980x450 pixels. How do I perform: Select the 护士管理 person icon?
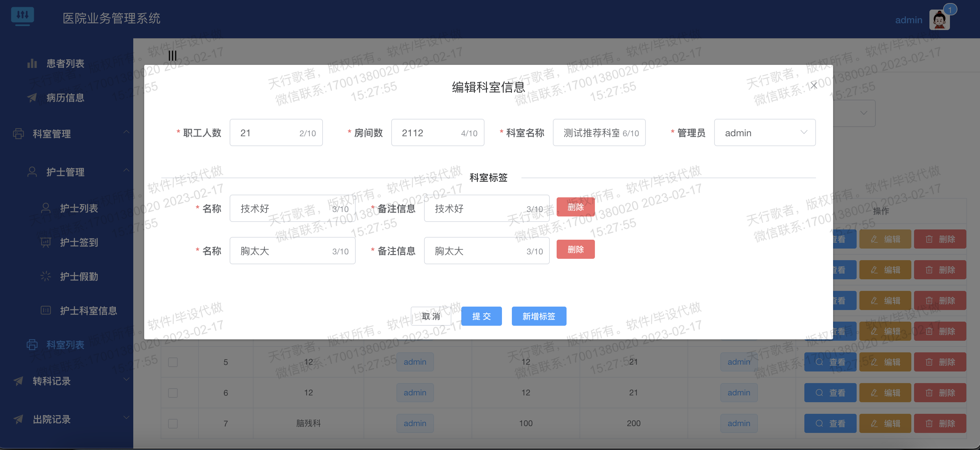coord(32,171)
